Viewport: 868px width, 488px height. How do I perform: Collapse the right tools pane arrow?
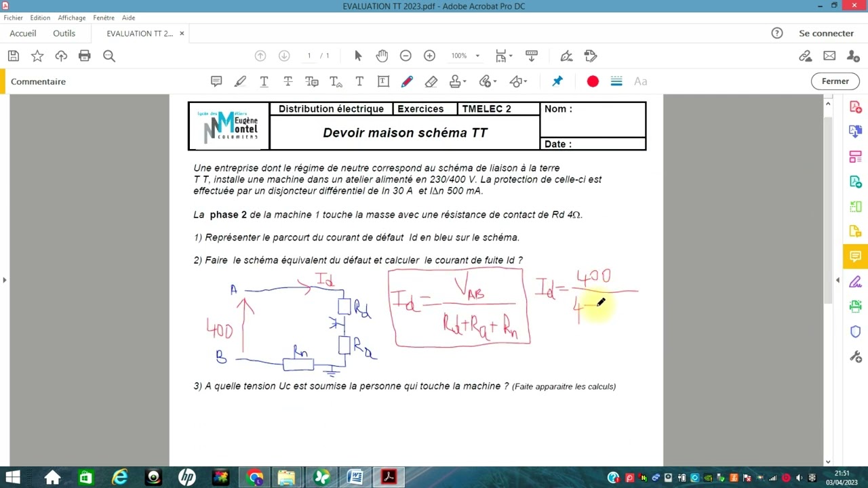(x=837, y=279)
